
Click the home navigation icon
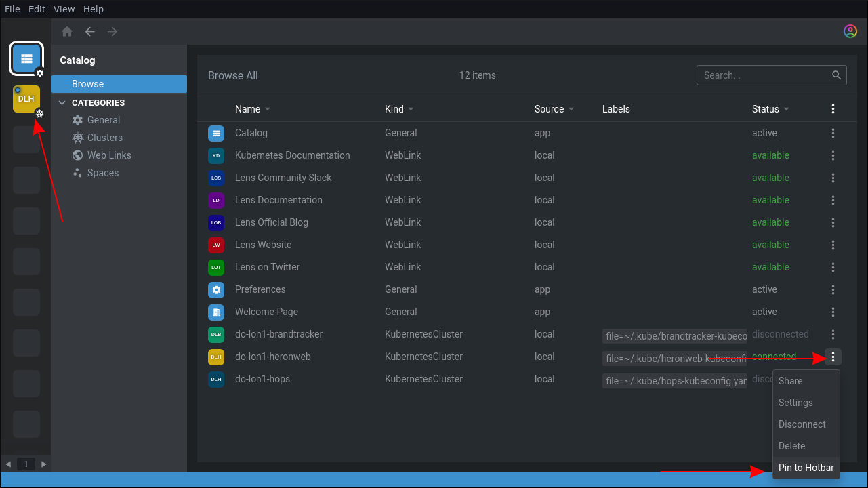tap(67, 31)
